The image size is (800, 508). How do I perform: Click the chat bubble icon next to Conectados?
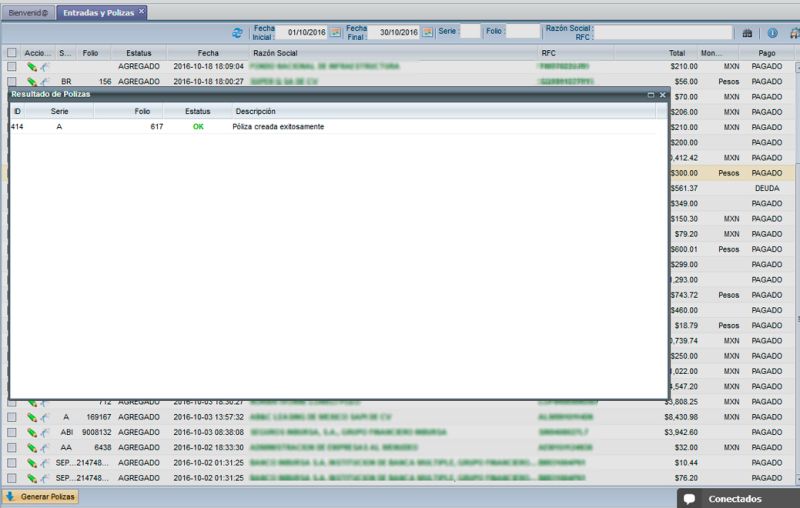[689, 498]
